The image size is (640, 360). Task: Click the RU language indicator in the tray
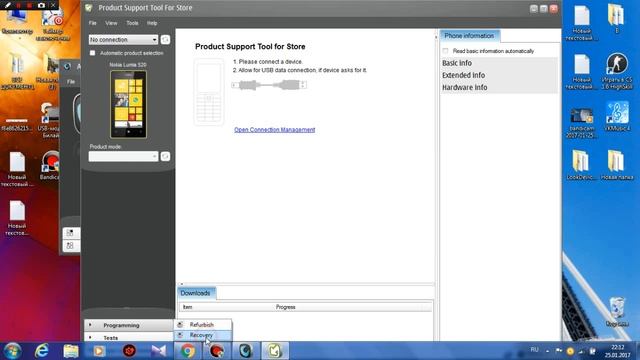[534, 350]
